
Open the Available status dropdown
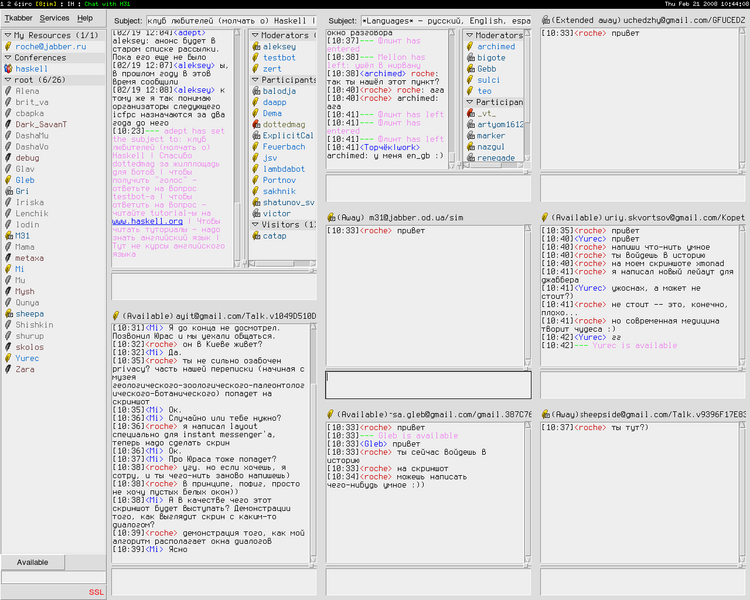(x=33, y=562)
